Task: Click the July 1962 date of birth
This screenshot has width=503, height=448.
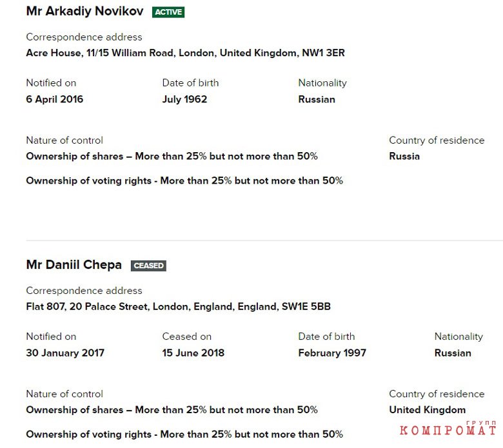Action: [x=184, y=99]
